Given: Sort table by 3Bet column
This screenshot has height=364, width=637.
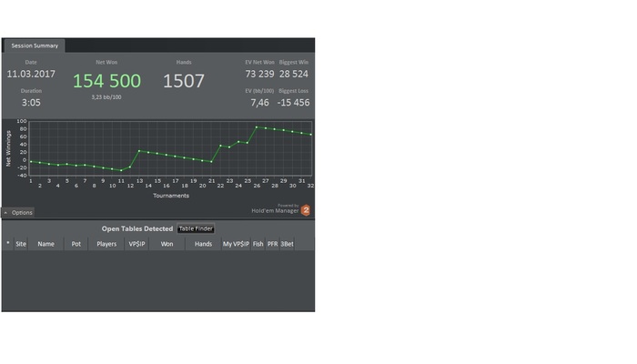Looking at the screenshot, I should click(x=288, y=244).
